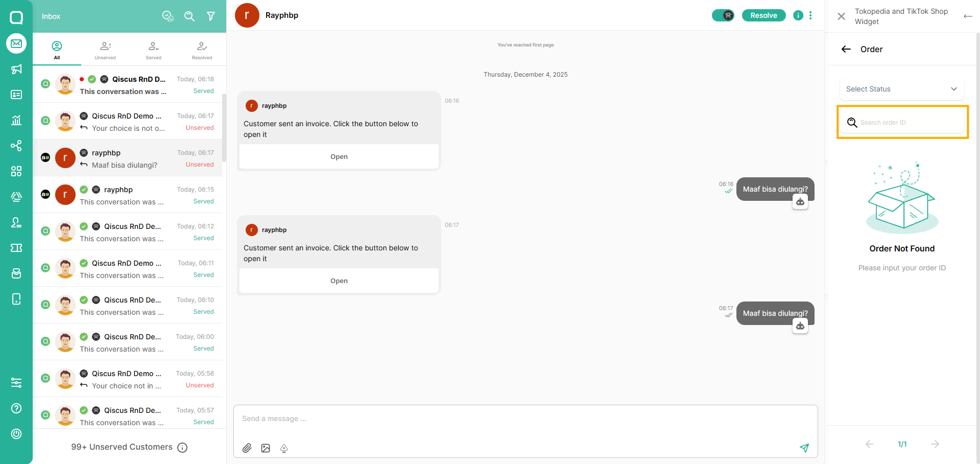Viewport: 980px width, 464px height.
Task: Expand the Select Status dropdown
Action: (x=901, y=89)
